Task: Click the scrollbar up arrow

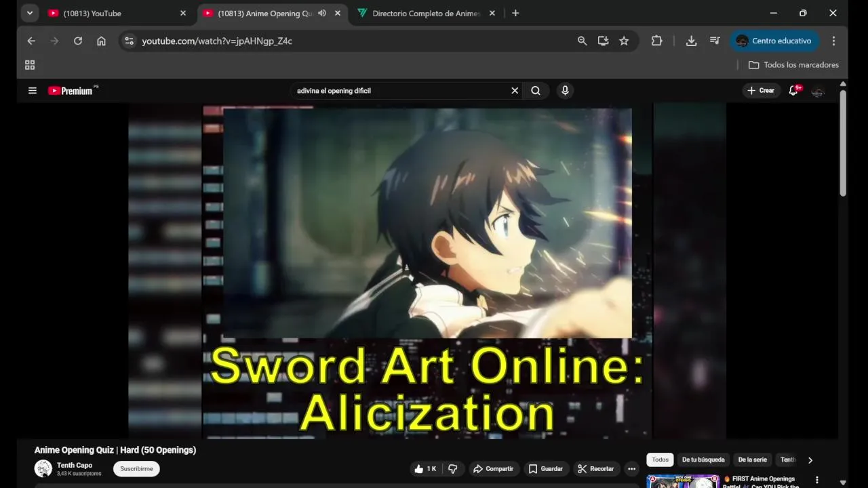Action: tap(843, 84)
